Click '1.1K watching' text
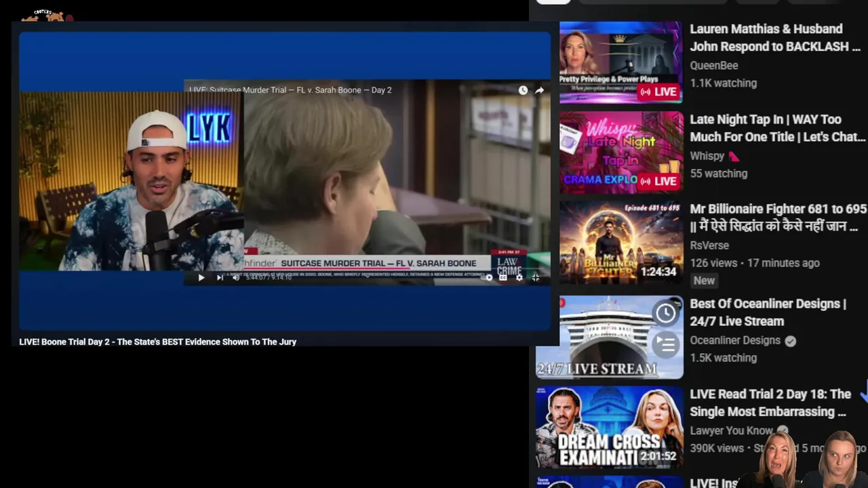The height and width of the screenshot is (488, 868). [x=723, y=83]
